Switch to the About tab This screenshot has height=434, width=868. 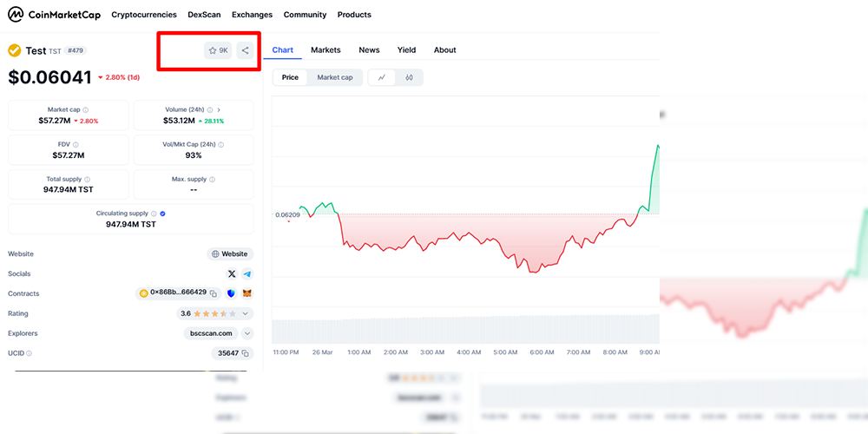click(x=445, y=49)
